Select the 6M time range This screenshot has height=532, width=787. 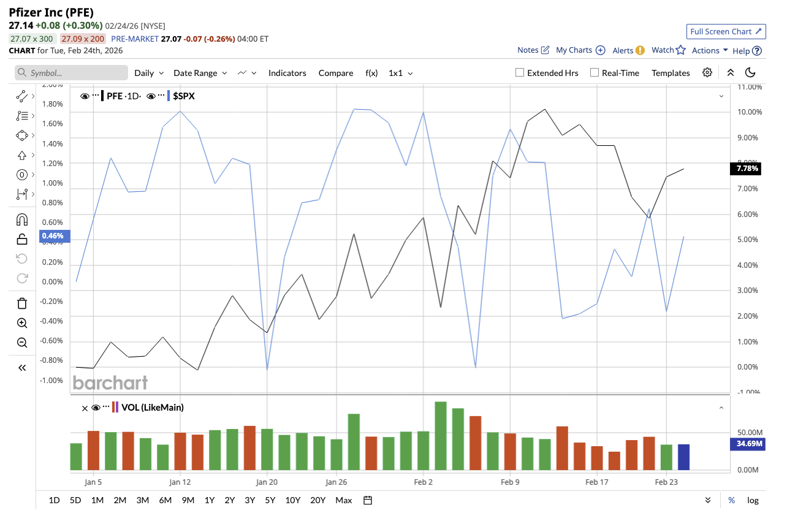pos(165,500)
